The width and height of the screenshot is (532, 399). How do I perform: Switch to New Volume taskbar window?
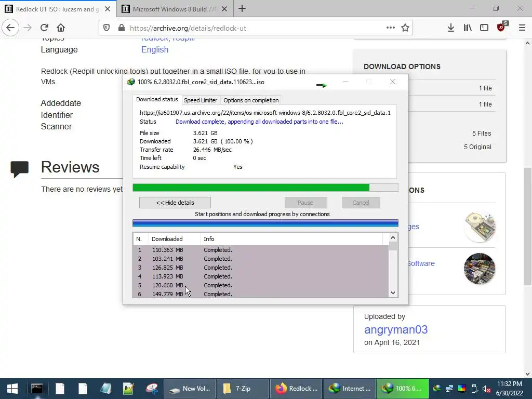(190, 389)
